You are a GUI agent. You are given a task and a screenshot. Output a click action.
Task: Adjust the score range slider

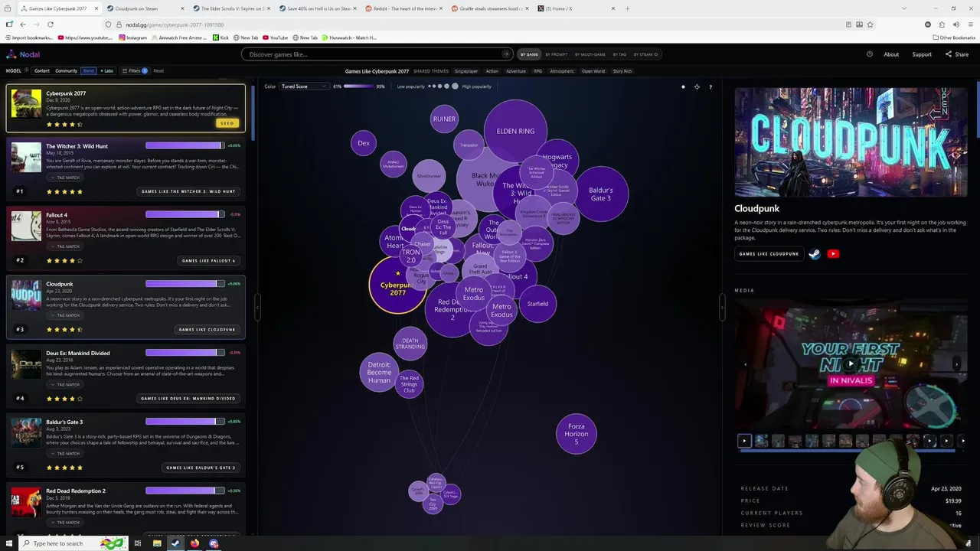[x=358, y=86]
